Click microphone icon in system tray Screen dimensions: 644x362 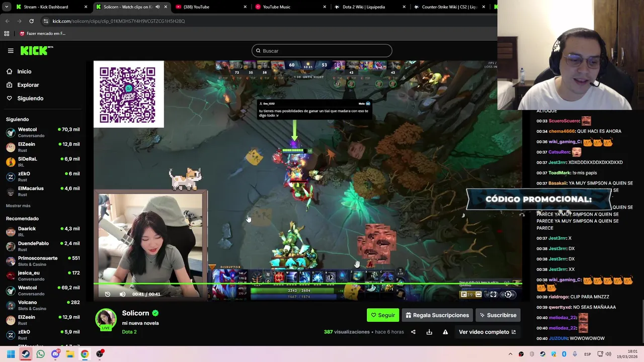click(x=575, y=354)
